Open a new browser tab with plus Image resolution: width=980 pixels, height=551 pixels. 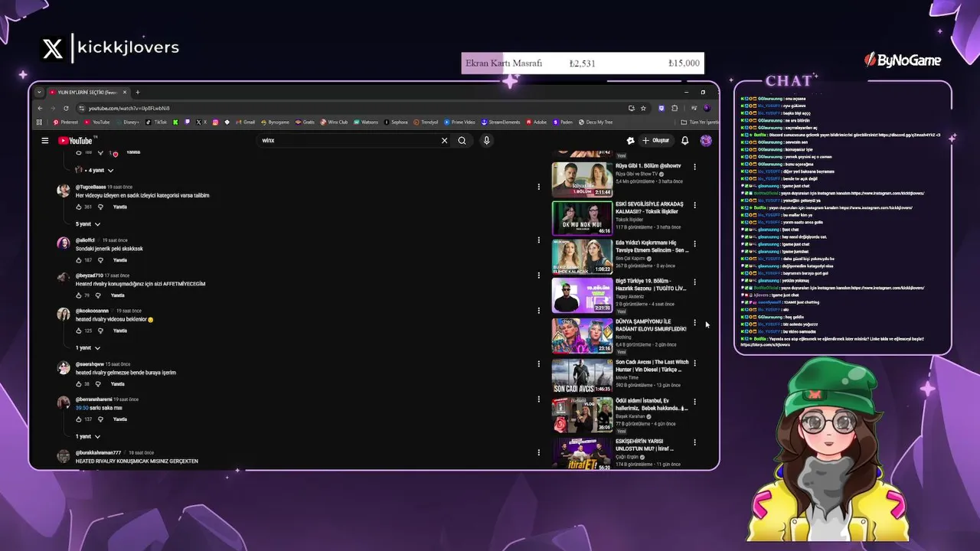pyautogui.click(x=138, y=93)
